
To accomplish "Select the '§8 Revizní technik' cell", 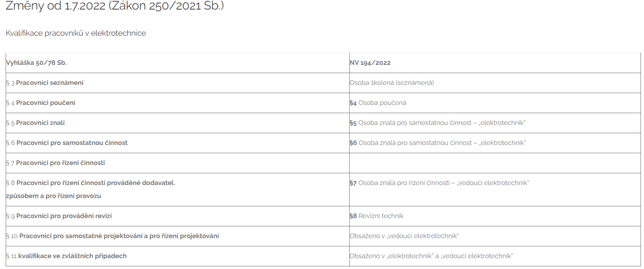I will (377, 216).
